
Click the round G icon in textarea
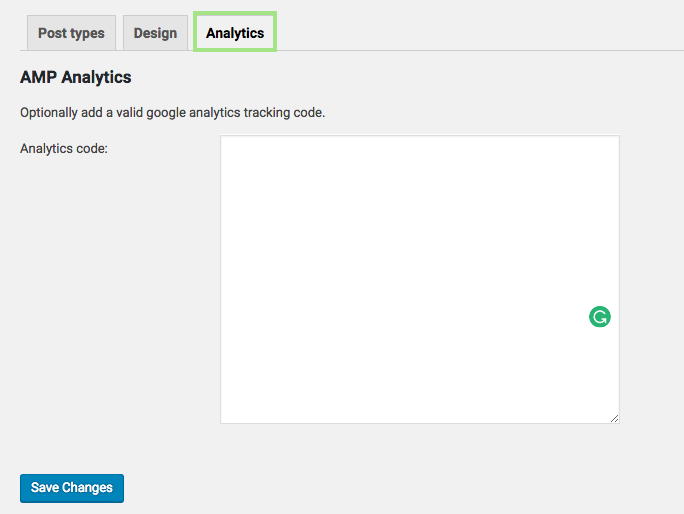point(600,318)
